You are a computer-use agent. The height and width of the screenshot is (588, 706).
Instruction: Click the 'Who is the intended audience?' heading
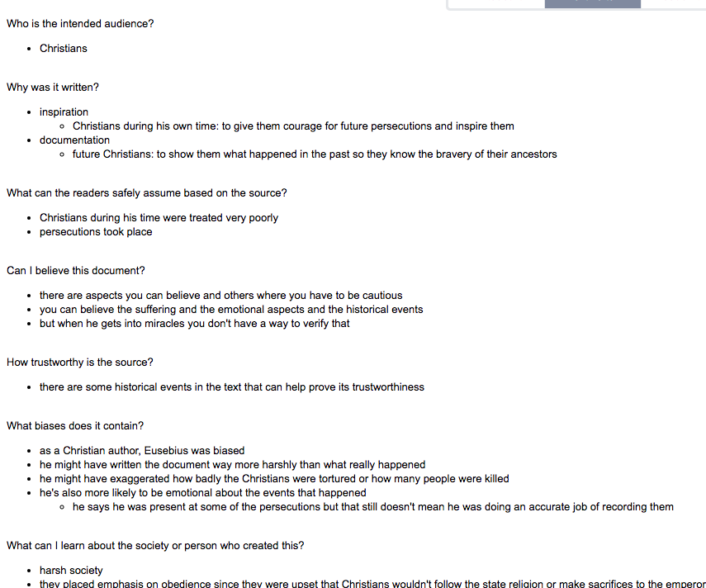coord(80,24)
